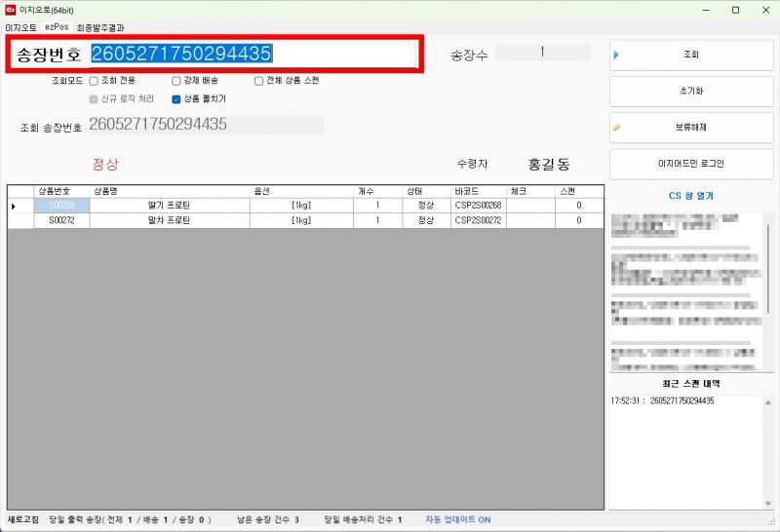The height and width of the screenshot is (532, 780).
Task: Enable the 조회 전용 checkbox
Action: (x=94, y=81)
